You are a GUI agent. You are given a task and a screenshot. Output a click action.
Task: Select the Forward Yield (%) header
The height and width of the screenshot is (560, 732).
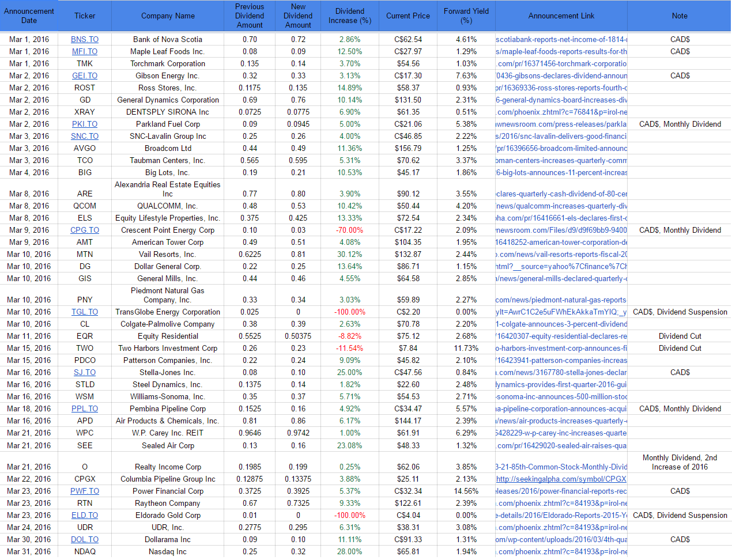pyautogui.click(x=466, y=16)
